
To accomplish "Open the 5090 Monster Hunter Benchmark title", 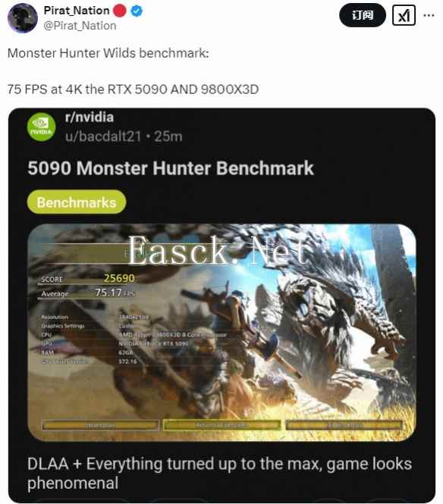I will pyautogui.click(x=171, y=168).
